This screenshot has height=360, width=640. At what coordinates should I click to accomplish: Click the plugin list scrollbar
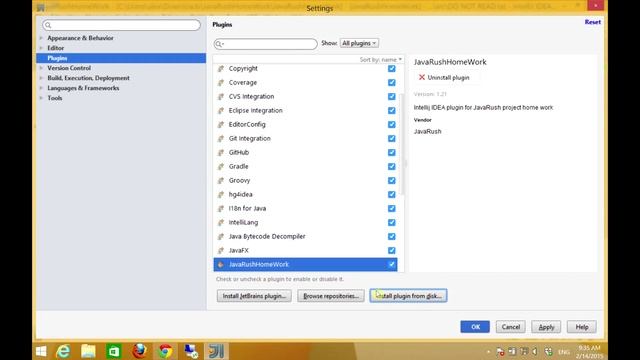[x=402, y=144]
